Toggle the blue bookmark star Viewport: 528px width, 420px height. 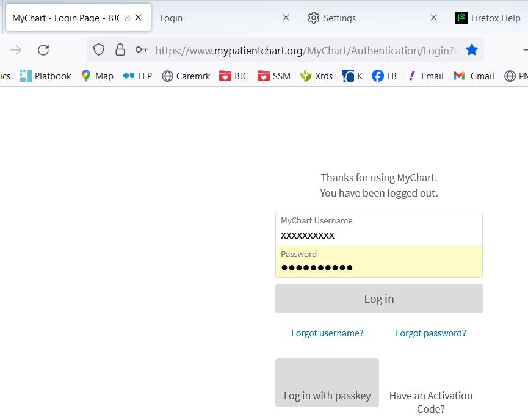tap(472, 50)
